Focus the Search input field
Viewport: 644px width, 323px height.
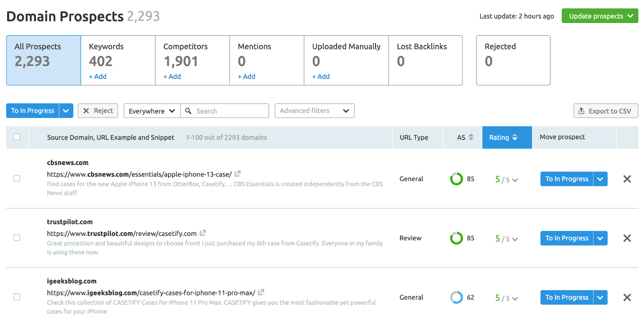point(229,111)
